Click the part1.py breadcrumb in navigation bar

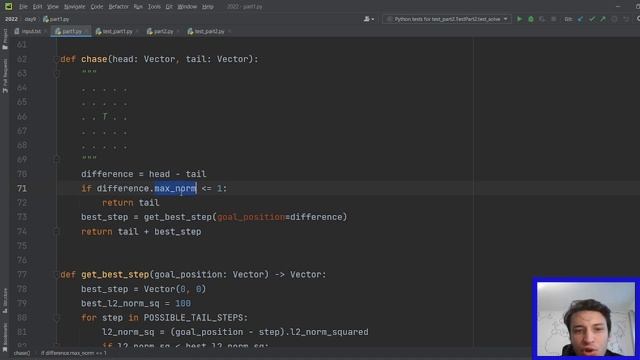(x=56, y=19)
